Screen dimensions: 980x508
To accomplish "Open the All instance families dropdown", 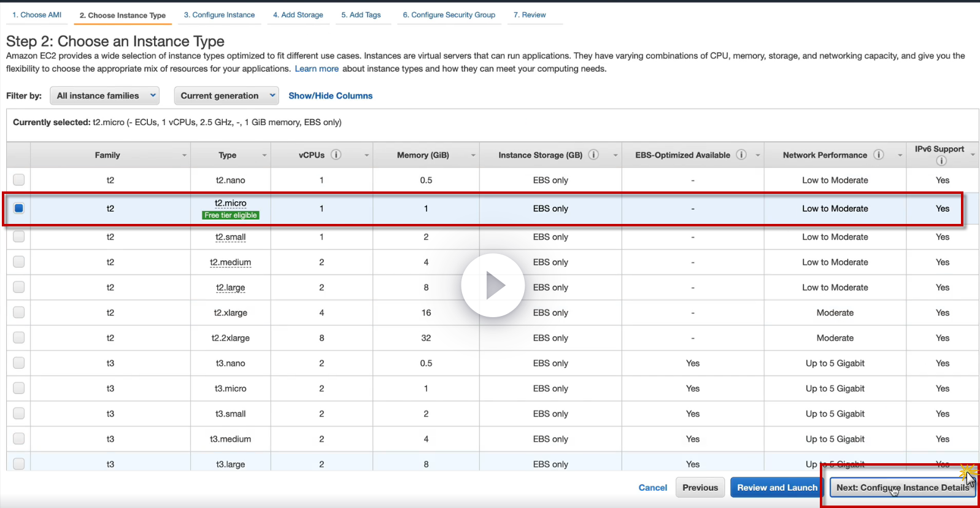I will coord(104,96).
